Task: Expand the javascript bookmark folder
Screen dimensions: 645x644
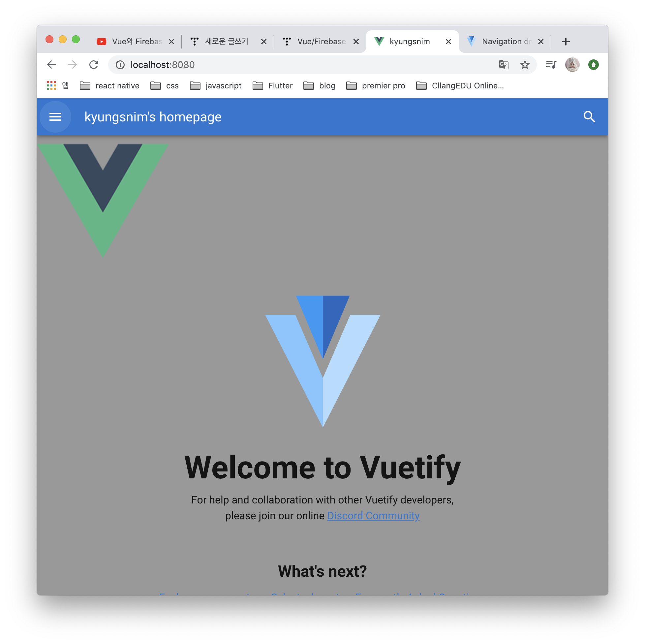Action: click(x=216, y=86)
